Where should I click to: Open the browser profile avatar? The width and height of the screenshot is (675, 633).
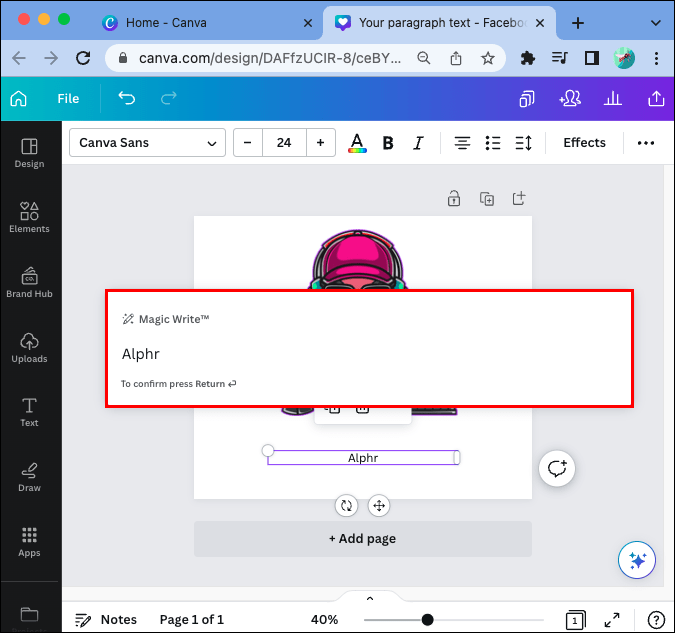(x=624, y=58)
